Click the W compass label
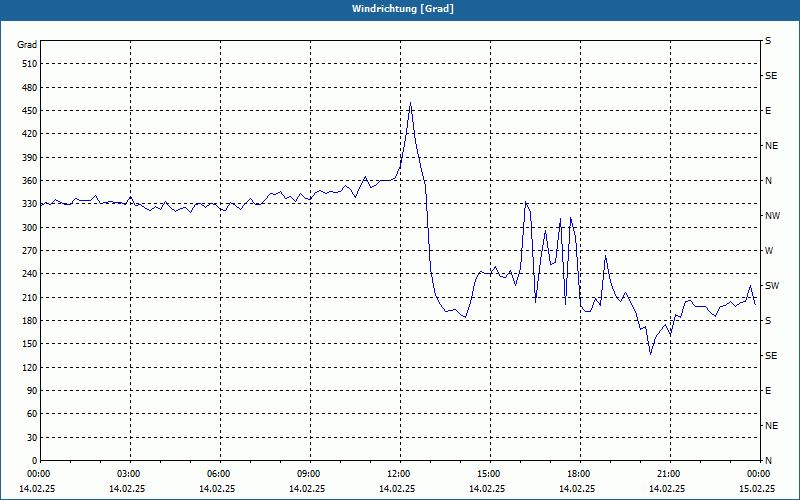 point(769,251)
